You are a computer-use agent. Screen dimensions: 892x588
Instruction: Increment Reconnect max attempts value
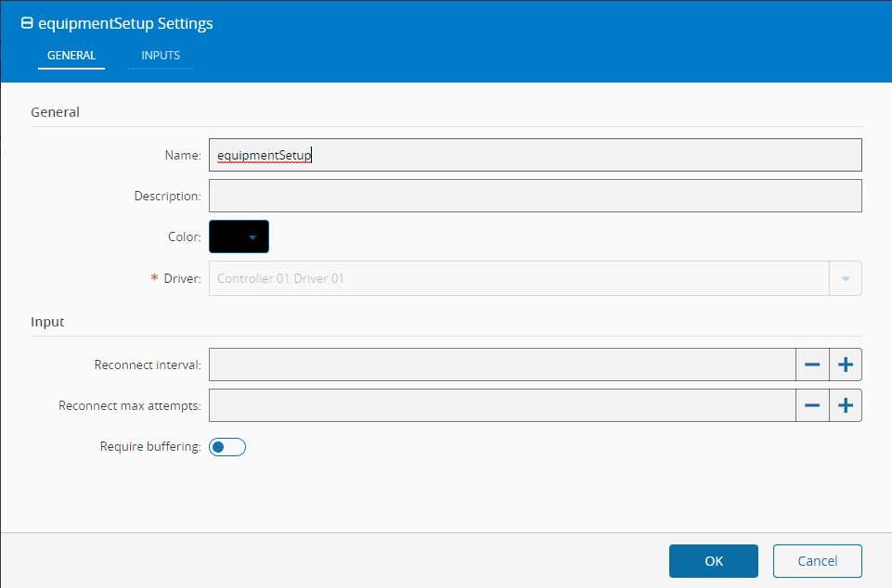pos(846,405)
